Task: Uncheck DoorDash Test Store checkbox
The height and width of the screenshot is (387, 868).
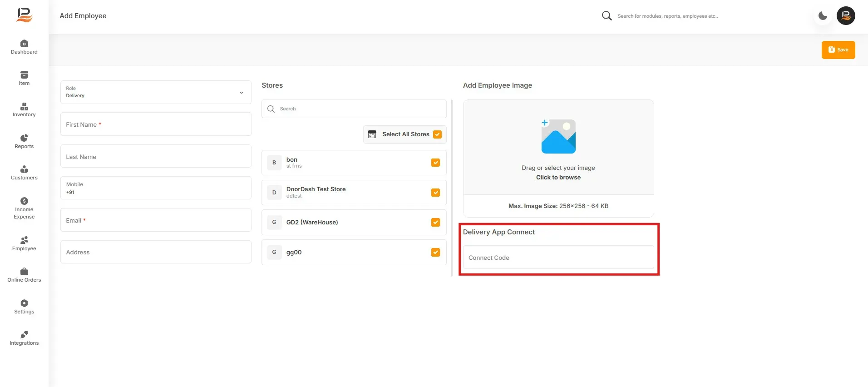Action: click(435, 193)
